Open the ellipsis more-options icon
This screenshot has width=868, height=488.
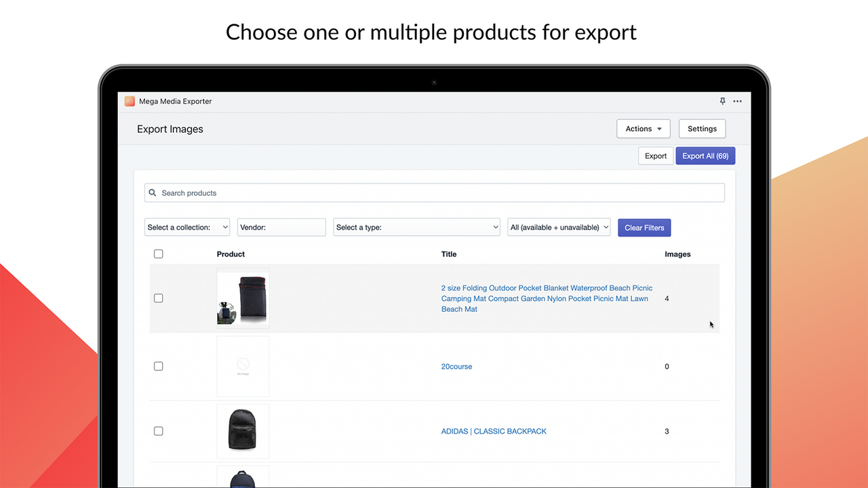tap(737, 101)
